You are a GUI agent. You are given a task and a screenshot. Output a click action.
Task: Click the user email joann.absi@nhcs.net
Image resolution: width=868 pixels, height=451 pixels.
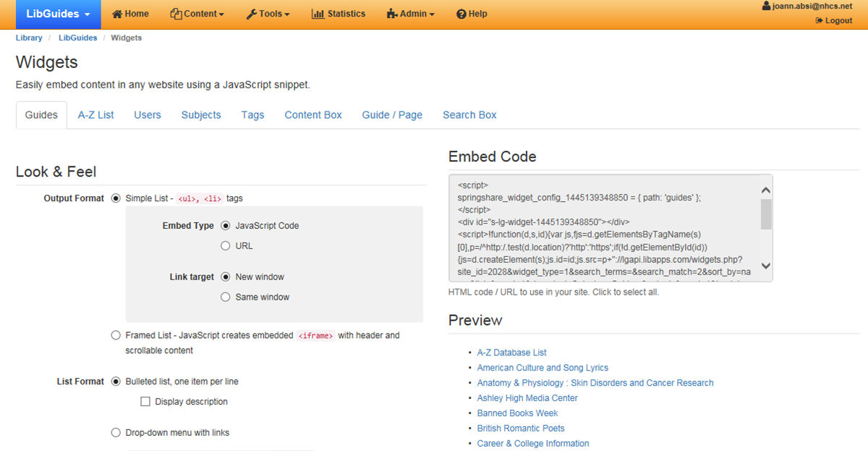(812, 6)
